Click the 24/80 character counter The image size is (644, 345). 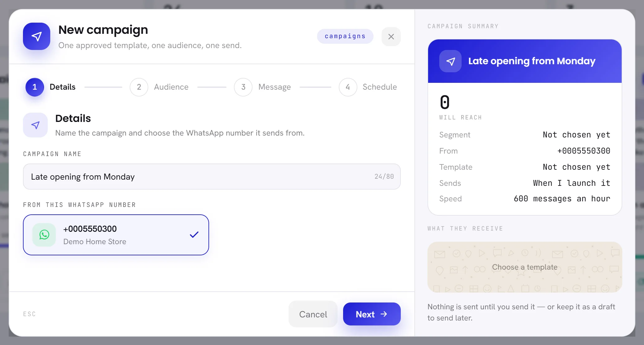(384, 177)
